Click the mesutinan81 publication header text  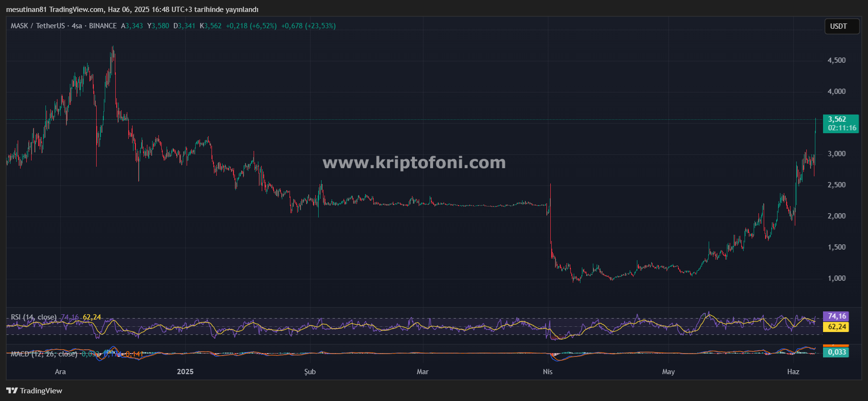click(132, 10)
